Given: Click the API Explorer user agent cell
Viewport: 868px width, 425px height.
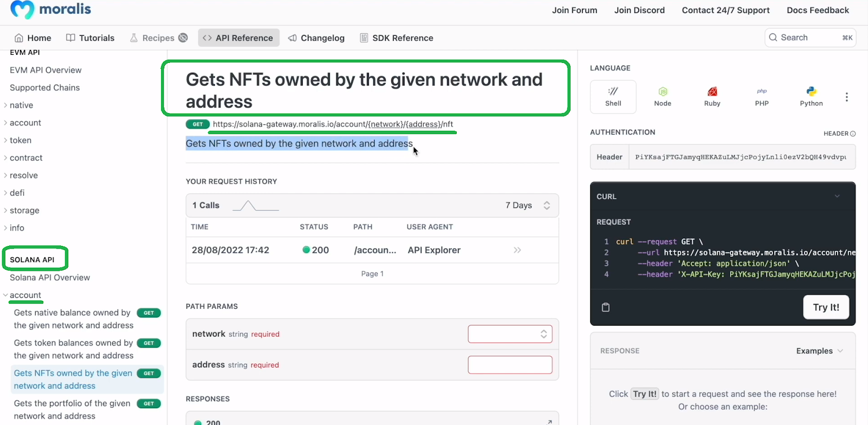Looking at the screenshot, I should point(434,250).
